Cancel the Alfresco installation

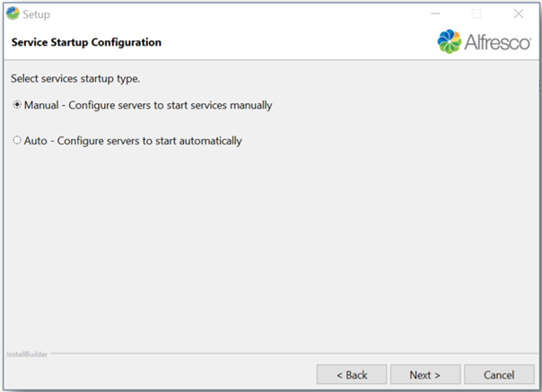(499, 374)
